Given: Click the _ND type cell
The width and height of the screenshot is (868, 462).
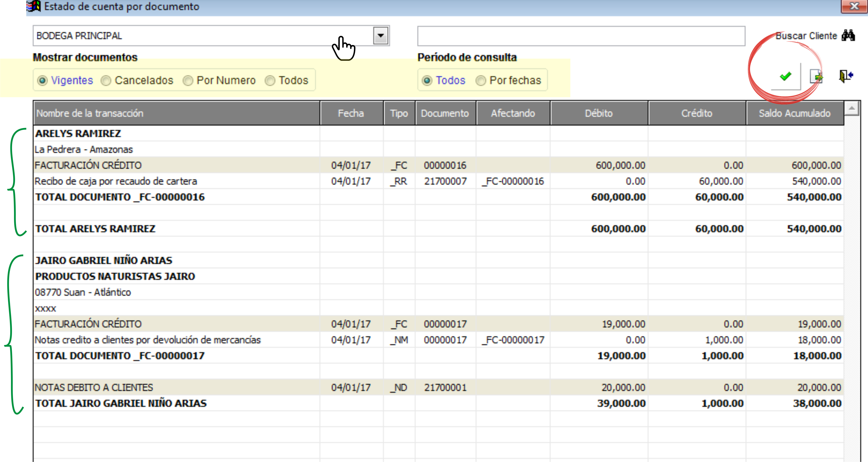Looking at the screenshot, I should point(399,388).
